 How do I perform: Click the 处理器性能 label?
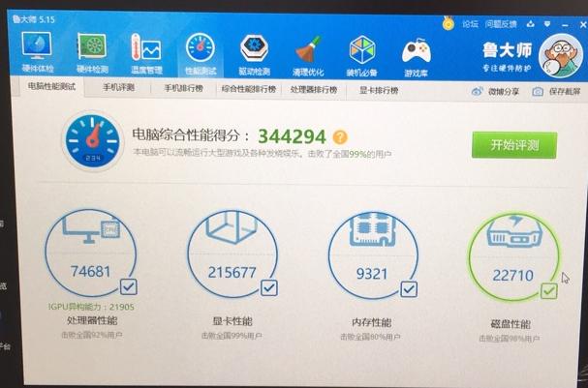pos(92,320)
